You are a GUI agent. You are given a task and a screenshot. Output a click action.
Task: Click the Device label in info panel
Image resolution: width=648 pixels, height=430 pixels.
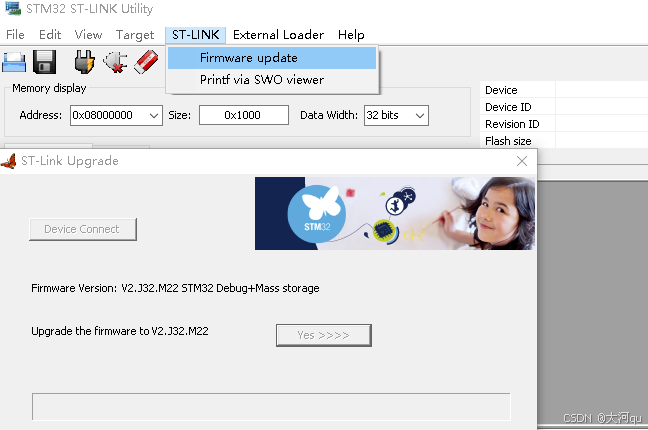coord(501,90)
